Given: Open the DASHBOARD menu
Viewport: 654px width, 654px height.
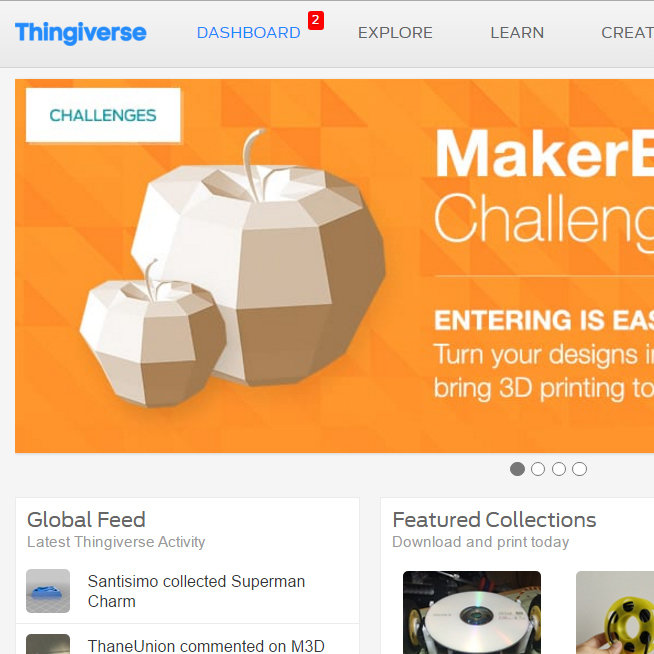Looking at the screenshot, I should (249, 33).
